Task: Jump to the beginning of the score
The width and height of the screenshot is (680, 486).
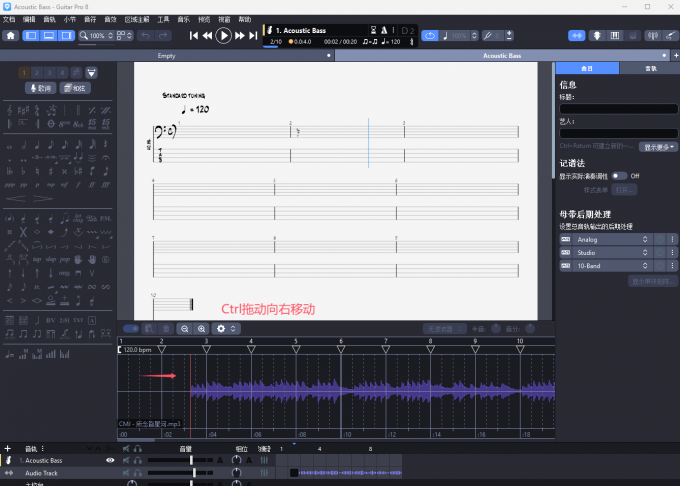Action: (194, 35)
